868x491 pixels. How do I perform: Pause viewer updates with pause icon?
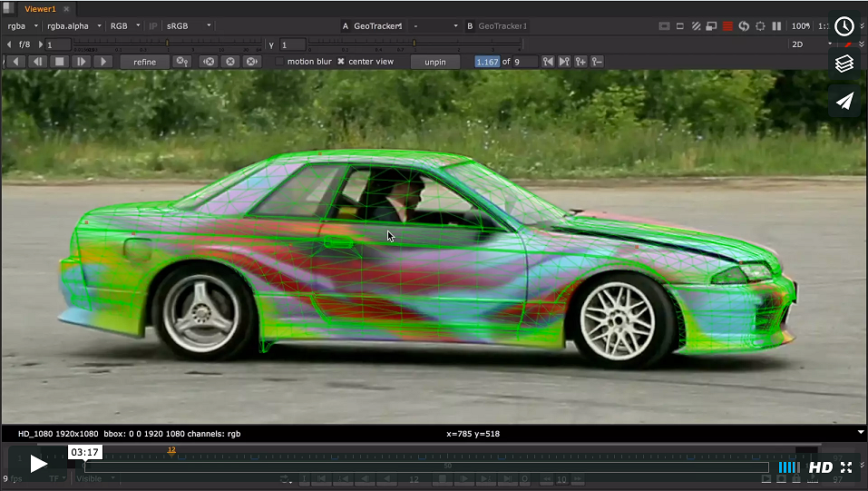(x=776, y=26)
